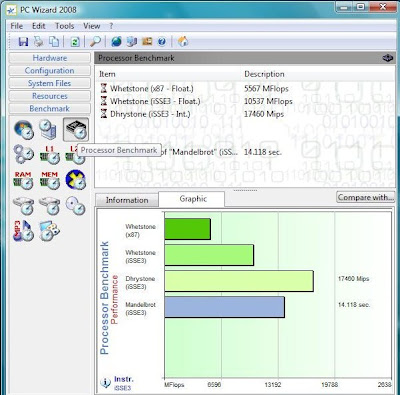This screenshot has height=395, width=400.
Task: Click the pale yellow Dhrystone chart bar
Action: tap(239, 281)
